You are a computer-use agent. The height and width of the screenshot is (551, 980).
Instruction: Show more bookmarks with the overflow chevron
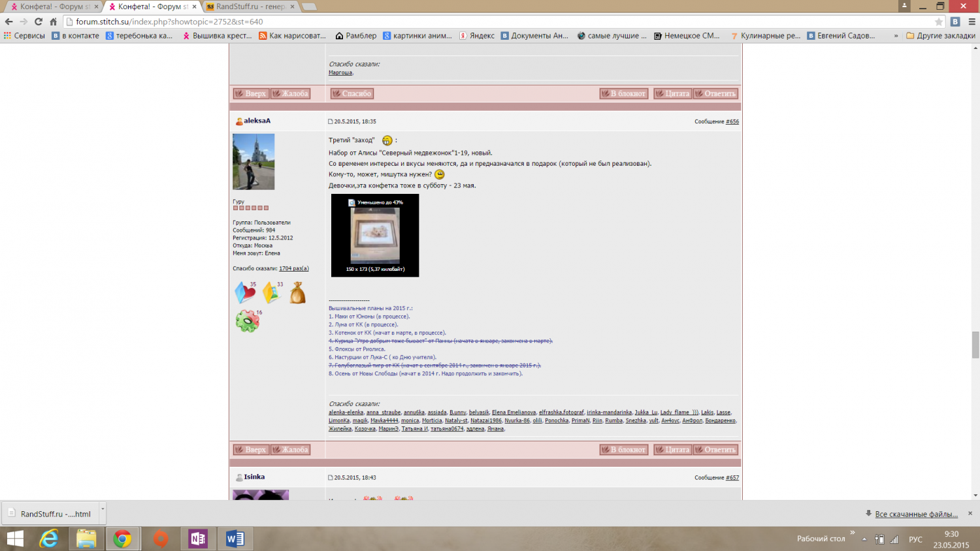point(896,36)
